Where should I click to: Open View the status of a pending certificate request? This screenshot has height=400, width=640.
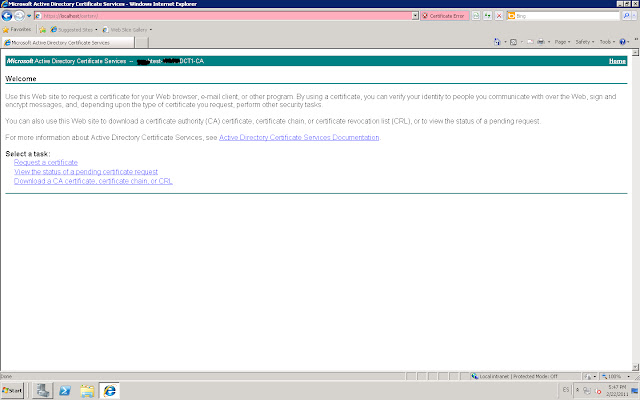click(x=86, y=172)
